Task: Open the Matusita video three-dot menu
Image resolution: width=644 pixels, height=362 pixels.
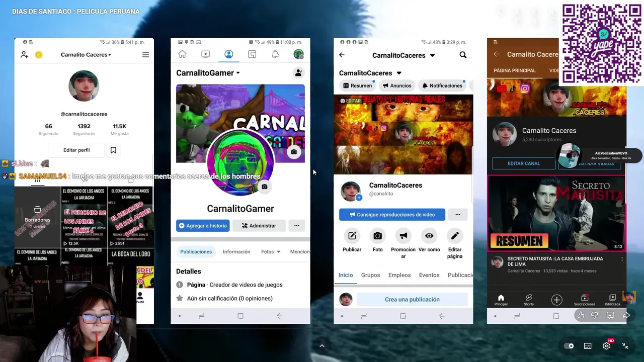Action: (622, 259)
